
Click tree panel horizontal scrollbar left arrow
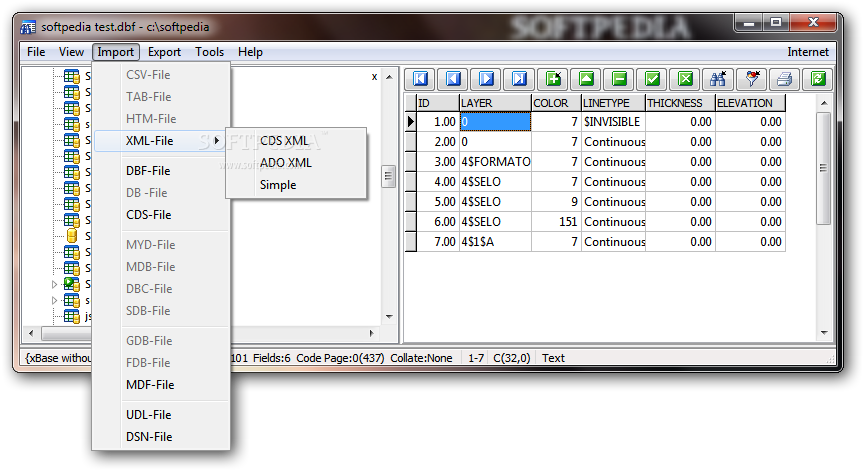31,333
